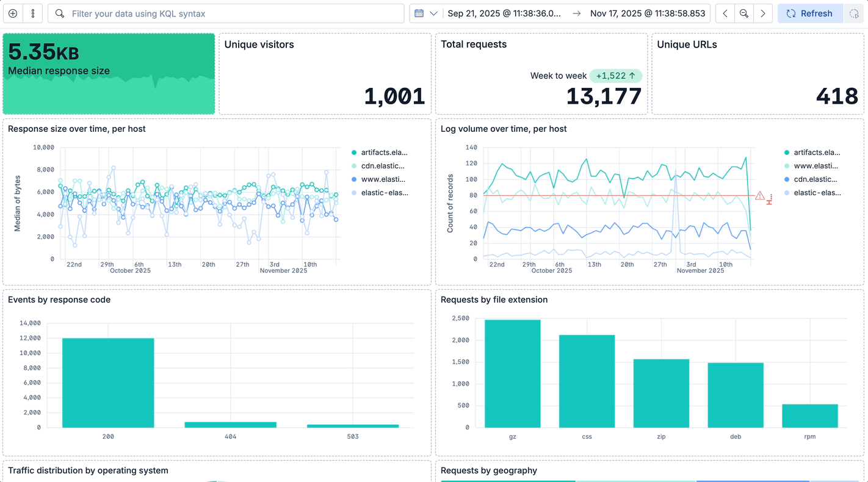
Task: Zoom out the time range with the magnifier
Action: pos(743,13)
